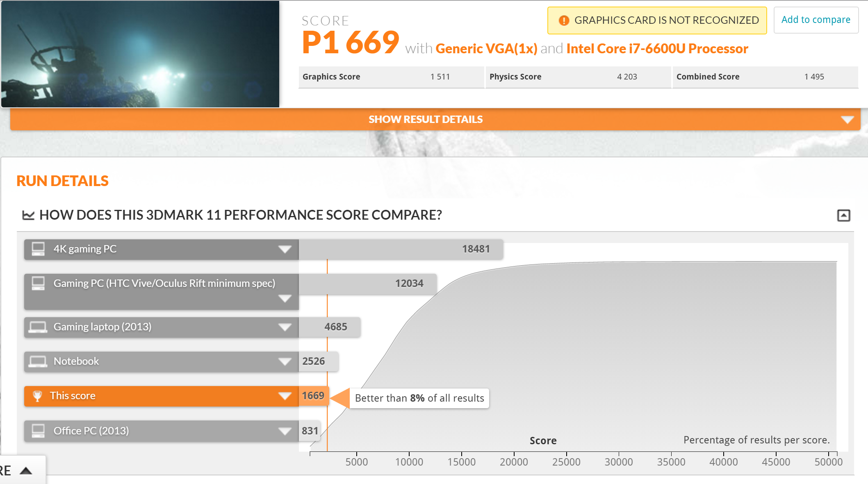This screenshot has width=868, height=484.
Task: Select the Notebook row label
Action: pyautogui.click(x=76, y=361)
